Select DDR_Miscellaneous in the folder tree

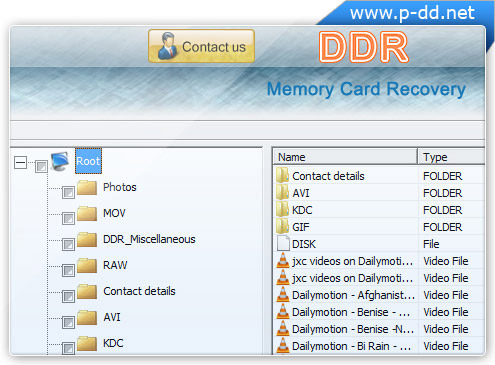[x=149, y=239]
